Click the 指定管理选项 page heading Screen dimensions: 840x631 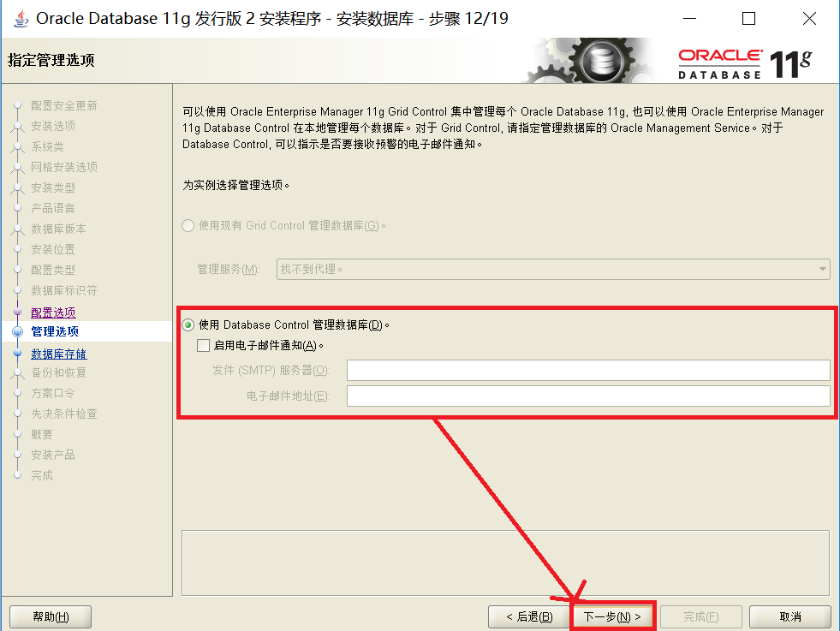pos(51,60)
